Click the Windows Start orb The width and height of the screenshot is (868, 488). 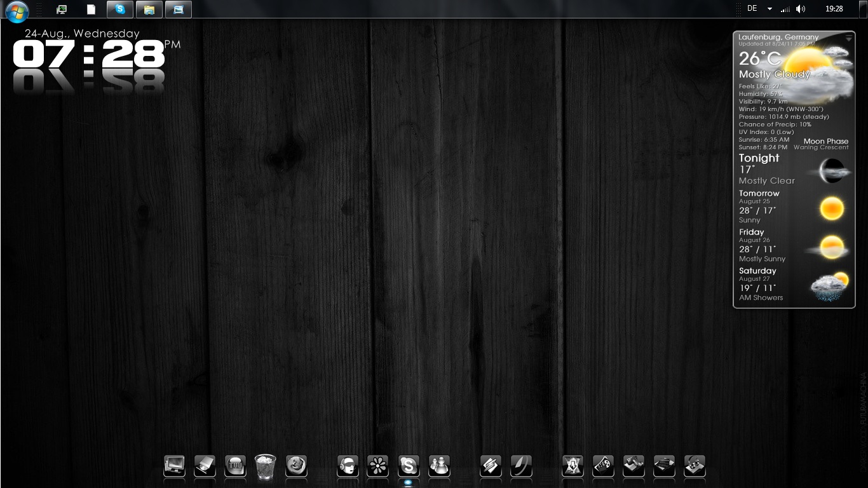click(x=17, y=10)
